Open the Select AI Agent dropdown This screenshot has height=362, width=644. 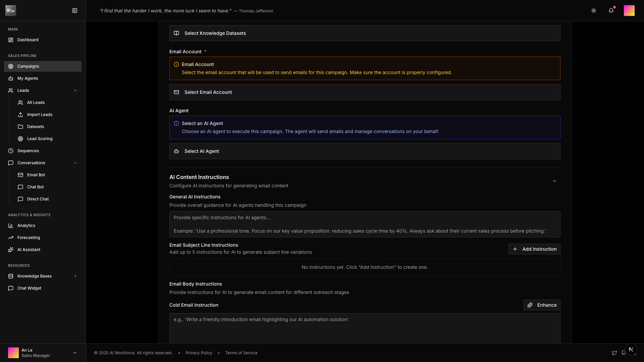(365, 151)
